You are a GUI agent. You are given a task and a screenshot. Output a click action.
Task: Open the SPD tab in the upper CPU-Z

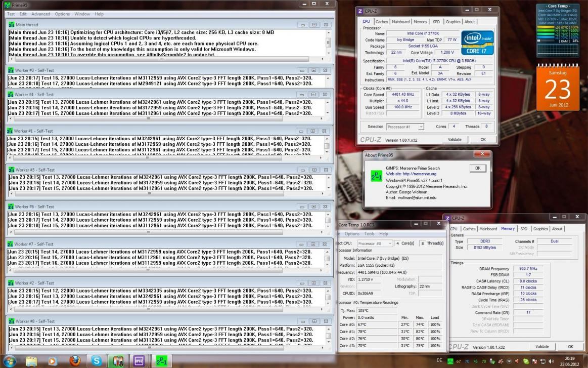436,22
